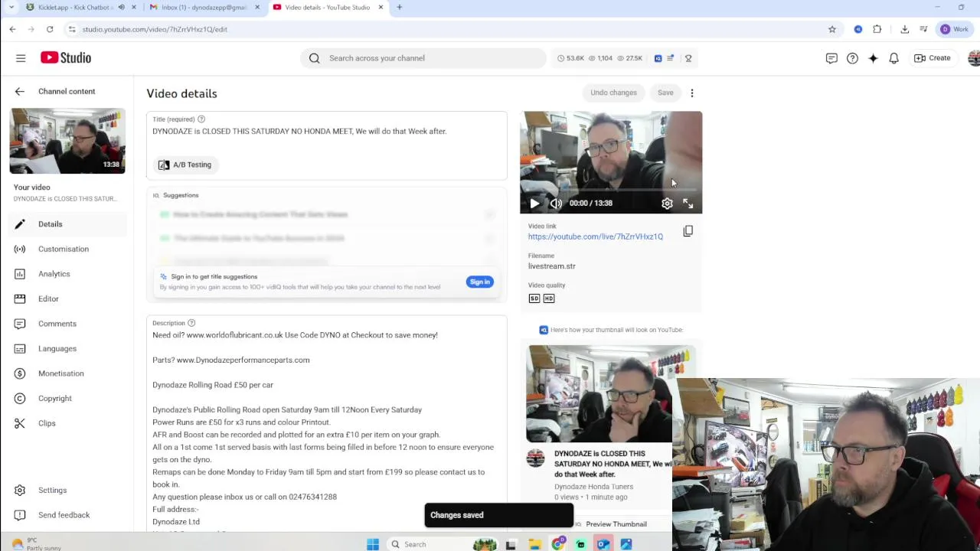Screen dimensions: 980x551
Task: Click the YouTube Studio logo
Action: click(66, 57)
